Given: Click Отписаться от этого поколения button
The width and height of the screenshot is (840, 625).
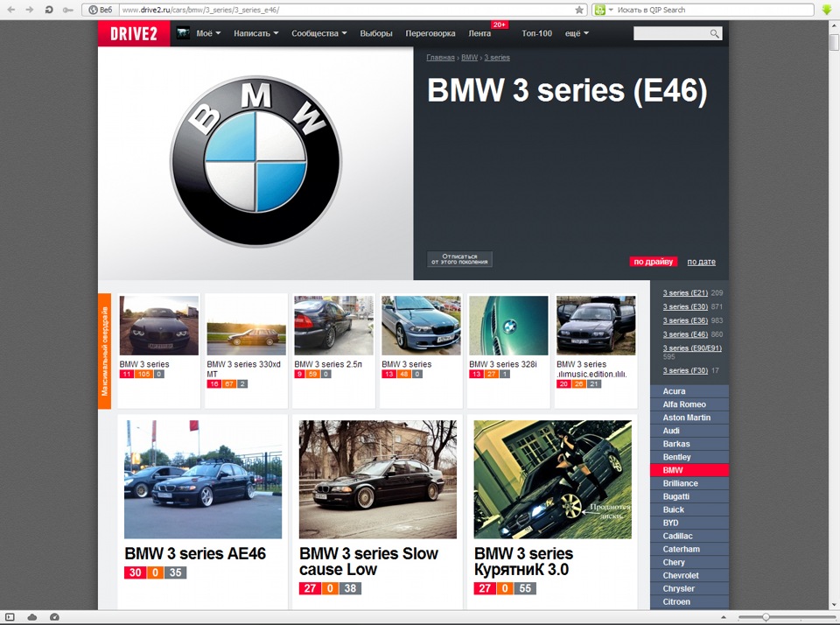Looking at the screenshot, I should click(x=459, y=259).
